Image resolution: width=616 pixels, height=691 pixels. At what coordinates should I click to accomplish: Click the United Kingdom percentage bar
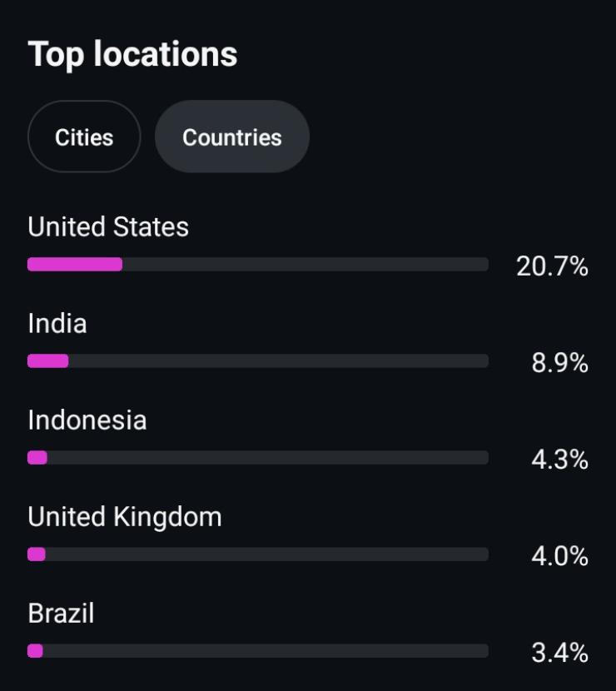click(x=258, y=554)
